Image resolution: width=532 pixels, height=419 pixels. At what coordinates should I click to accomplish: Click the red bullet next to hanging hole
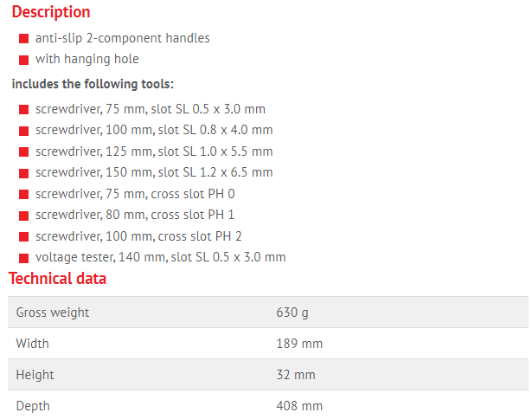[x=23, y=60]
